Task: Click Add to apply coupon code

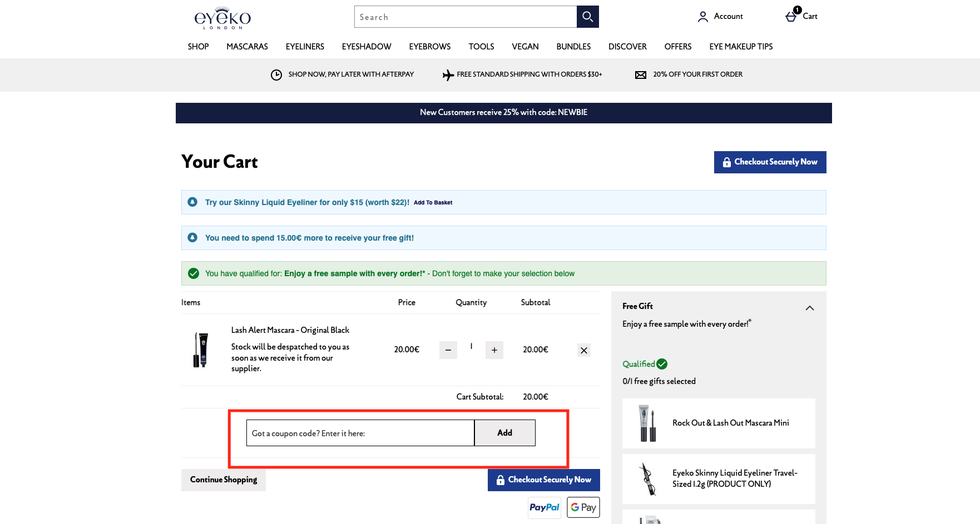Action: coord(505,433)
